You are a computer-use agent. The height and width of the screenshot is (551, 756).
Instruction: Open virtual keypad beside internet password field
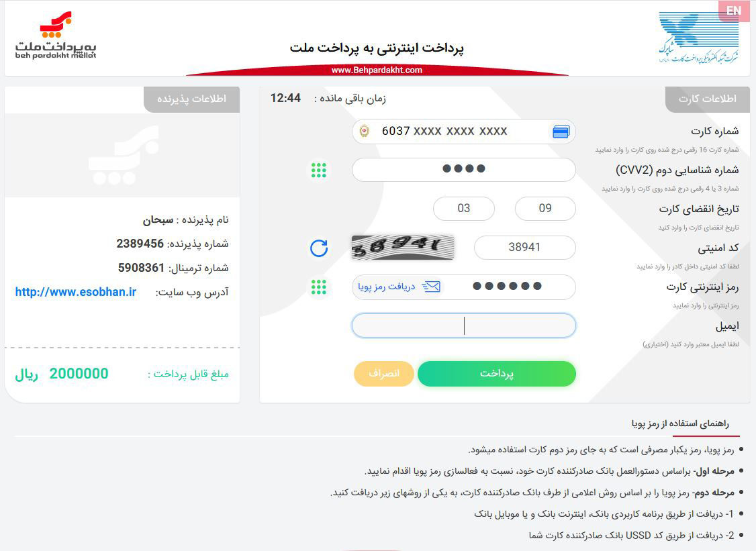[x=319, y=287]
